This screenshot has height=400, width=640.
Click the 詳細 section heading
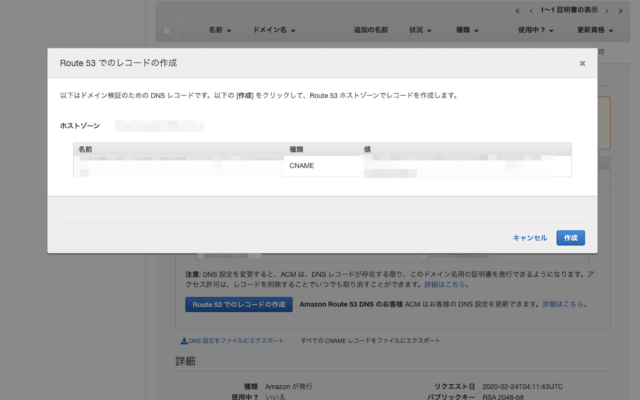click(x=185, y=361)
